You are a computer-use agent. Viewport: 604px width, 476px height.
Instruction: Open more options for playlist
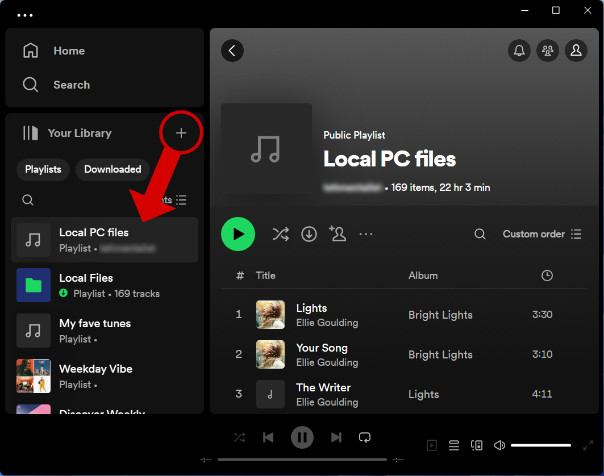pos(366,234)
